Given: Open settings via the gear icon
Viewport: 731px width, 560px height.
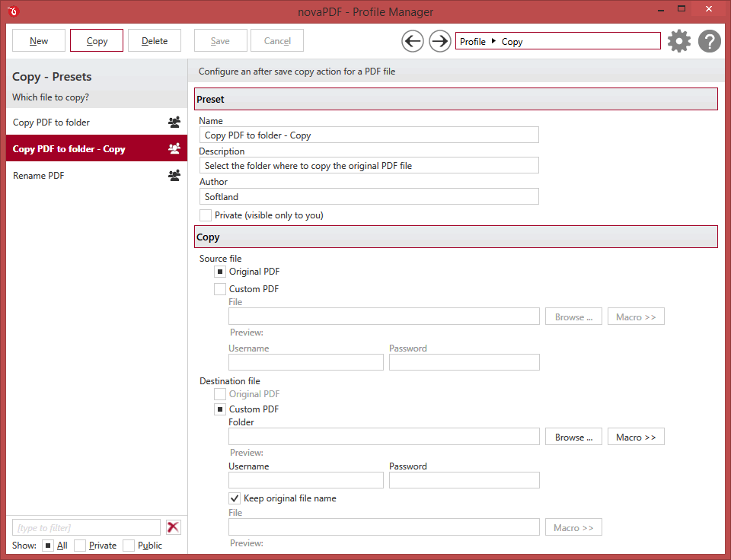Looking at the screenshot, I should point(679,41).
